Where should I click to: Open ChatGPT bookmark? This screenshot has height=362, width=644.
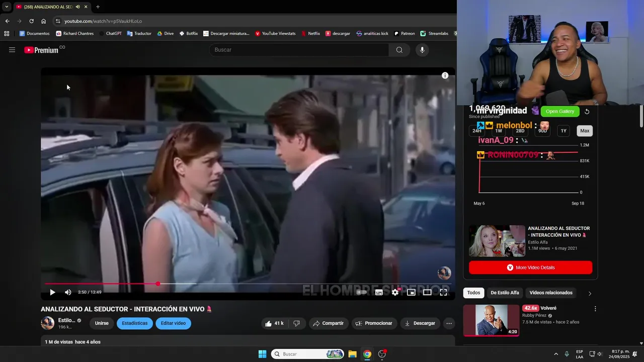pyautogui.click(x=110, y=34)
